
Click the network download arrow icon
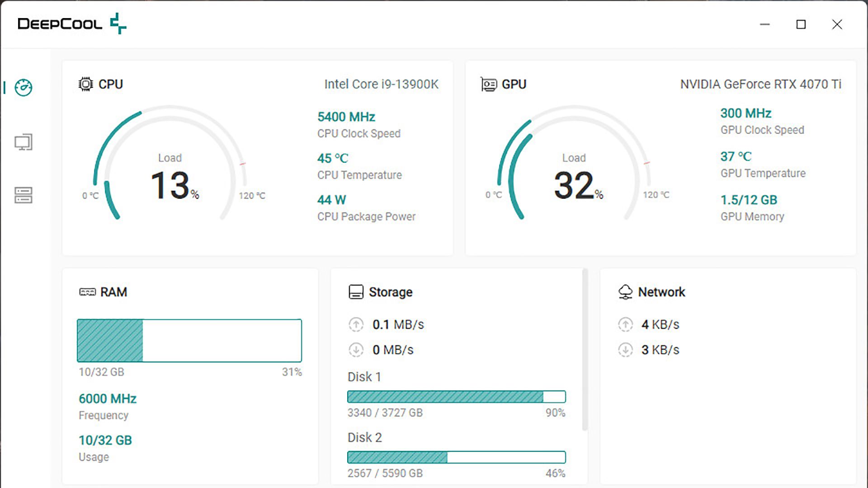pyautogui.click(x=625, y=350)
